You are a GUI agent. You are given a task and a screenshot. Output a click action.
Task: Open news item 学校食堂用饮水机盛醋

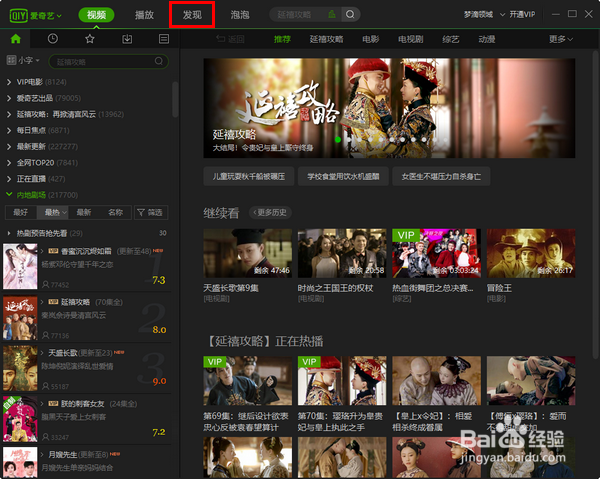pos(343,176)
